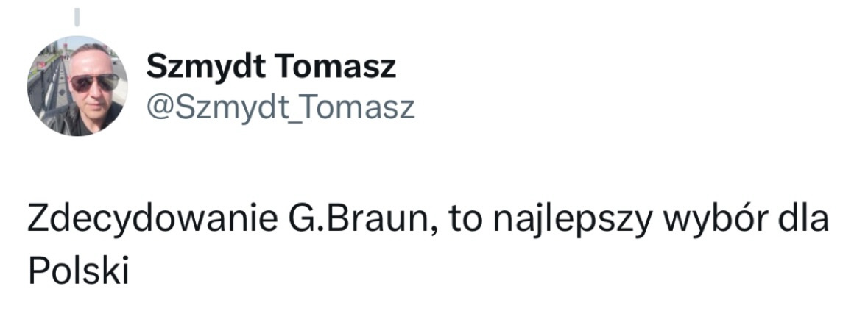Click the word "dla" ending the first line
This screenshot has height=336, width=868.
[804, 221]
